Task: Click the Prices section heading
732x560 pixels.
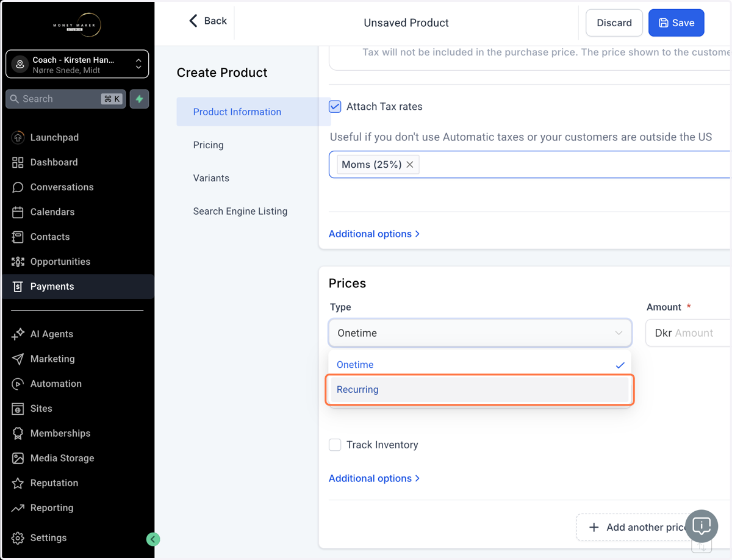Action: click(x=347, y=283)
